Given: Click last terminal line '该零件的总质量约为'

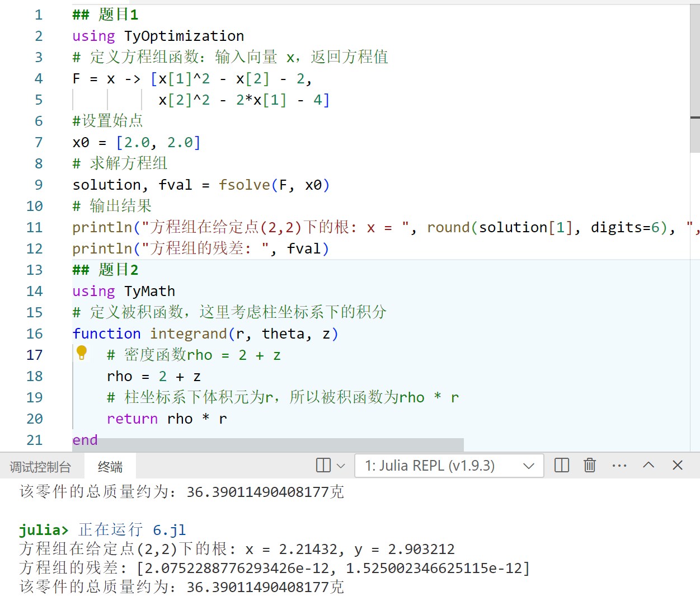Looking at the screenshot, I should [x=93, y=587].
